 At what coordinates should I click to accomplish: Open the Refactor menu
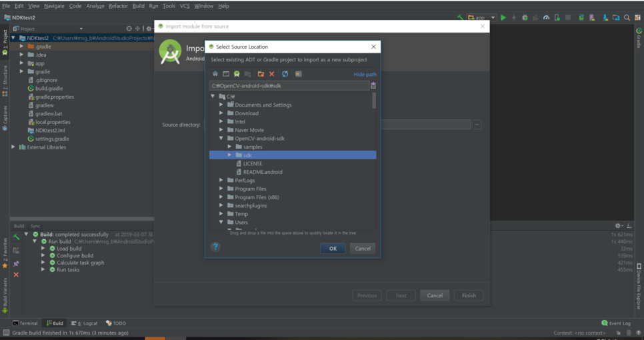pyautogui.click(x=118, y=6)
